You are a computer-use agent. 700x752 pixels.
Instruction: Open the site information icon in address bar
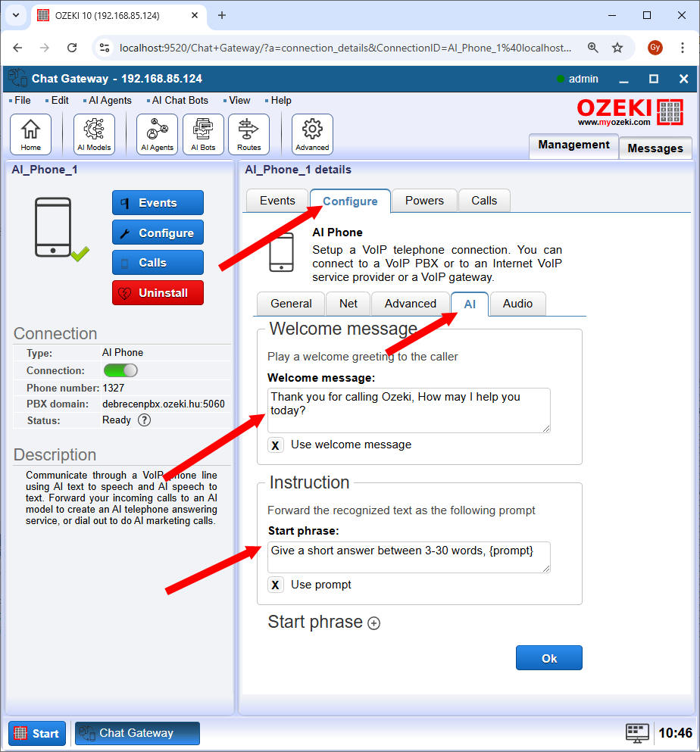tap(104, 48)
